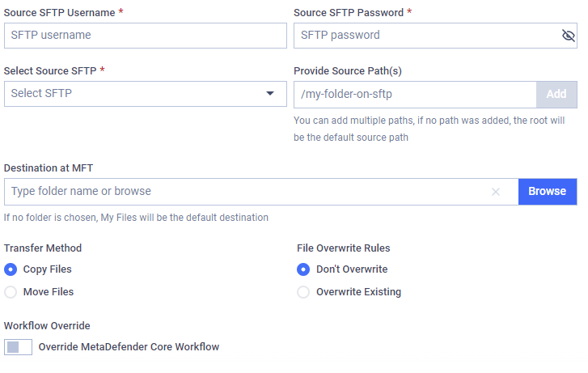Click the source path /my-folder-on-sftp field

pos(415,94)
